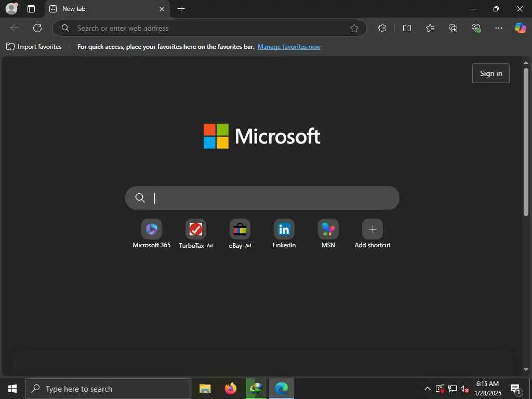The height and width of the screenshot is (399, 532).
Task: Show hidden tray icons chevron
Action: (428, 389)
